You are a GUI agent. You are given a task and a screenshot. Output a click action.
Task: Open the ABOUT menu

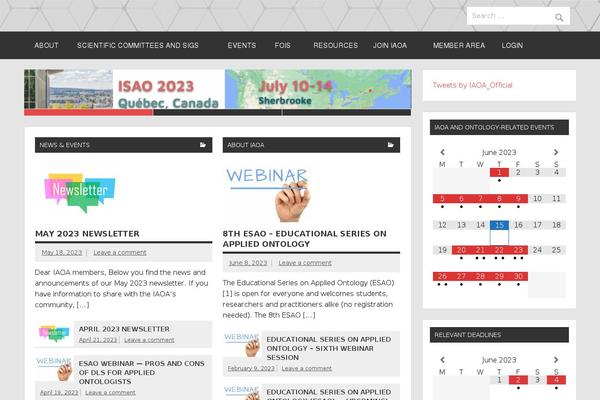point(46,45)
